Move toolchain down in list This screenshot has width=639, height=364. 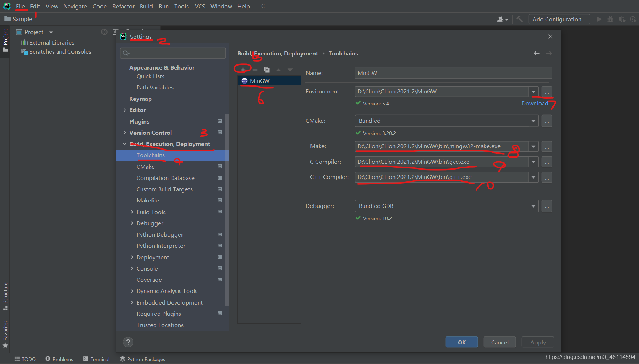coord(290,70)
